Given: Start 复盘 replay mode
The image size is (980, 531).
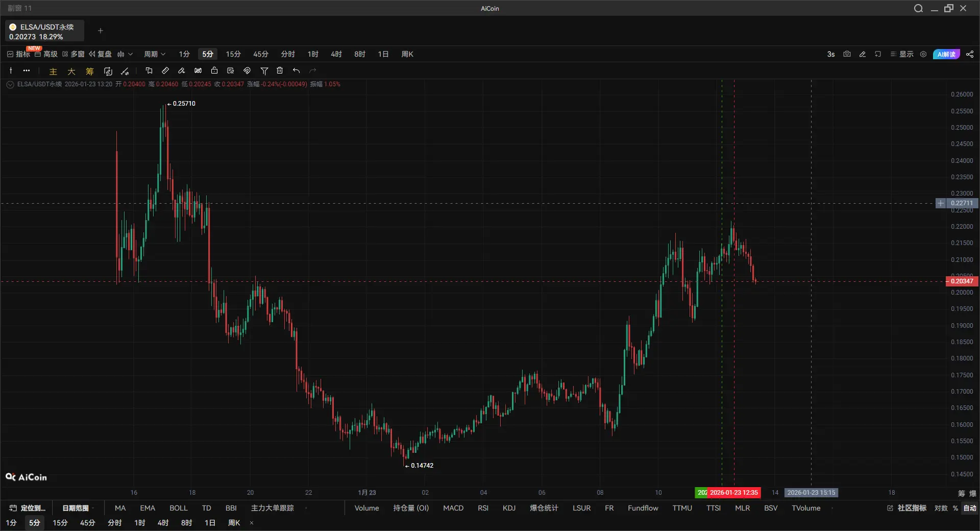Looking at the screenshot, I should [x=100, y=54].
